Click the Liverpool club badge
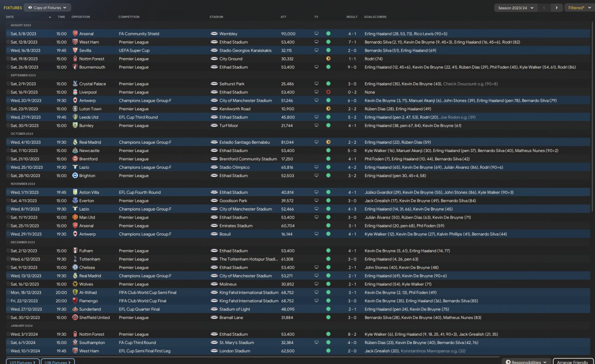The height and width of the screenshot is (364, 595). coord(75,93)
